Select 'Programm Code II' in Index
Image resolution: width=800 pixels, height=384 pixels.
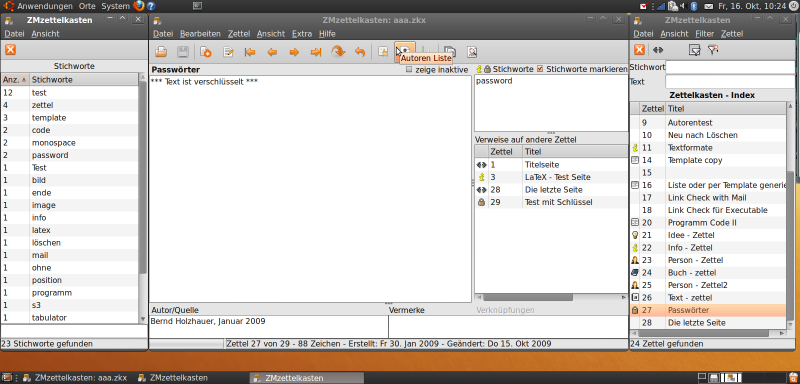pos(708,223)
